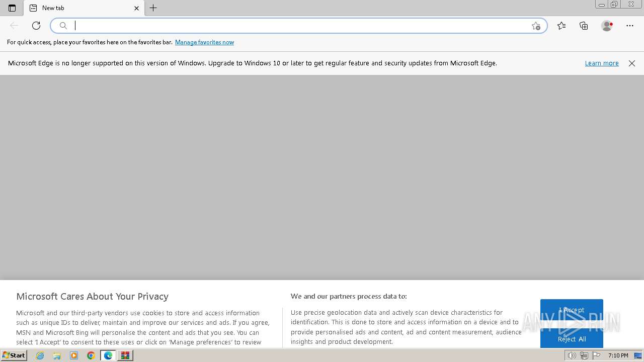Add this page to favorites star icon
The width and height of the screenshot is (644, 362).
[536, 26]
